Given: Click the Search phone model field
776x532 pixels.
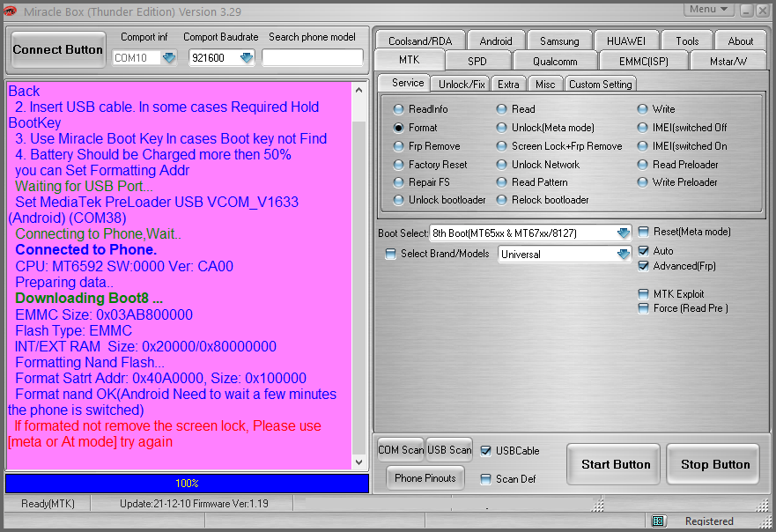Looking at the screenshot, I should tap(313, 58).
